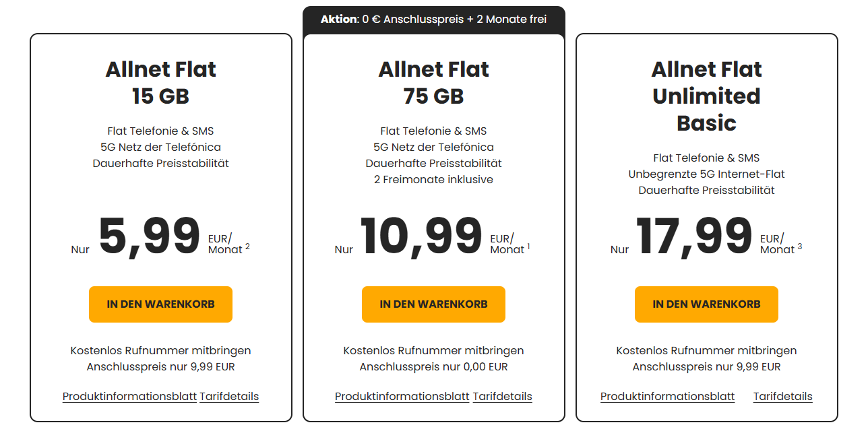The image size is (868, 429).
Task: View Tarifdetails of the Unlimited Basic plan
Action: 782,397
